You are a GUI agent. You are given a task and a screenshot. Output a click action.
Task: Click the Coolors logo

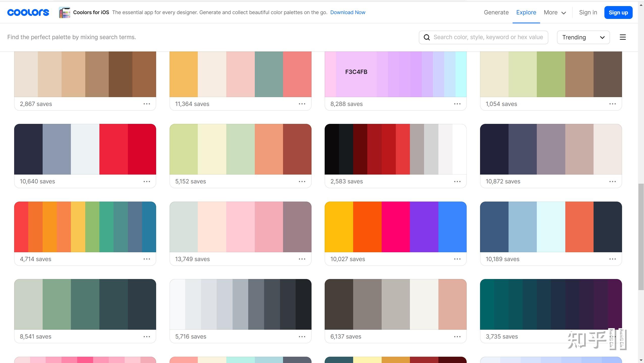point(28,12)
